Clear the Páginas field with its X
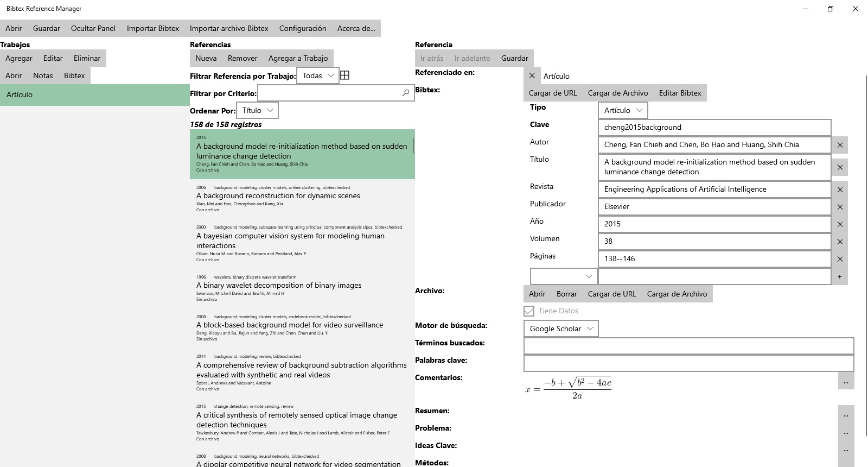Viewport: 868px width, 467px height. coord(840,259)
